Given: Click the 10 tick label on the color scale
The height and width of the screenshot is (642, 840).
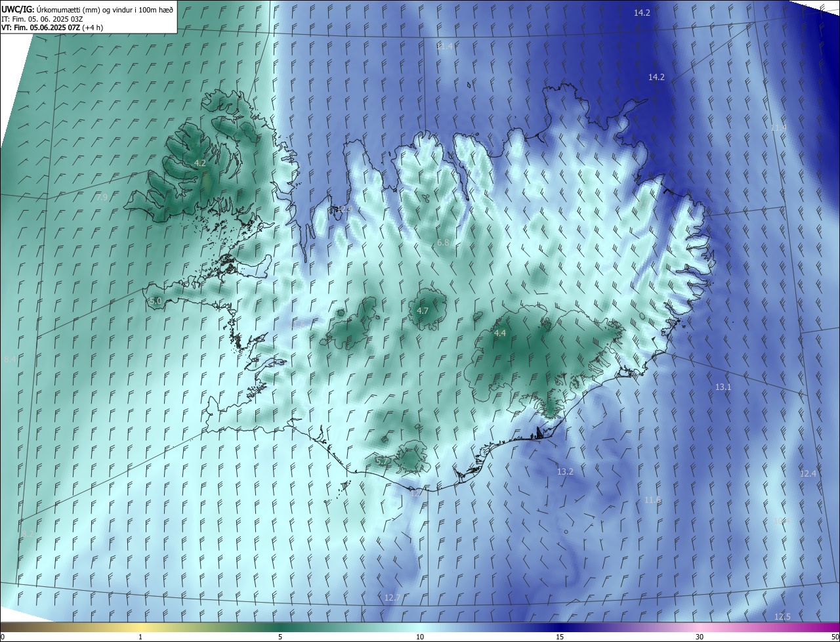Looking at the screenshot, I should click(x=420, y=637).
